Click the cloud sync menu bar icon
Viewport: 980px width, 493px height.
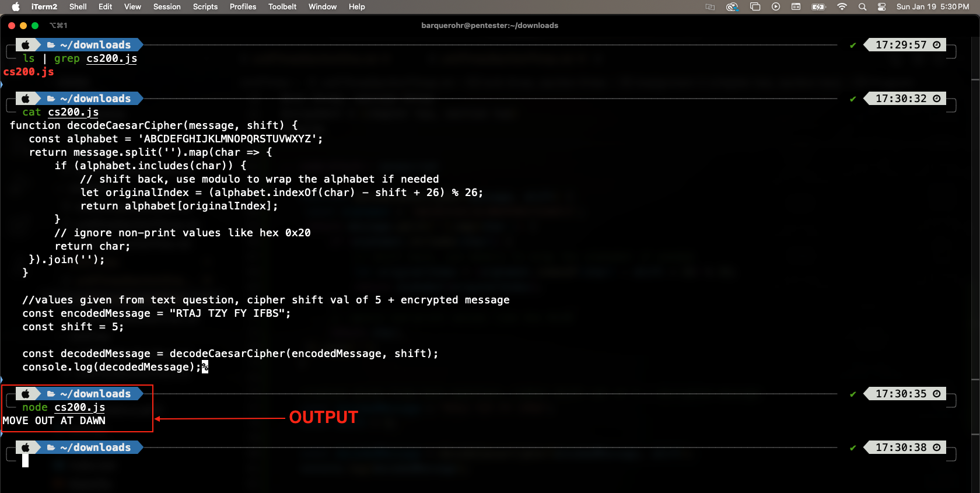pos(732,6)
